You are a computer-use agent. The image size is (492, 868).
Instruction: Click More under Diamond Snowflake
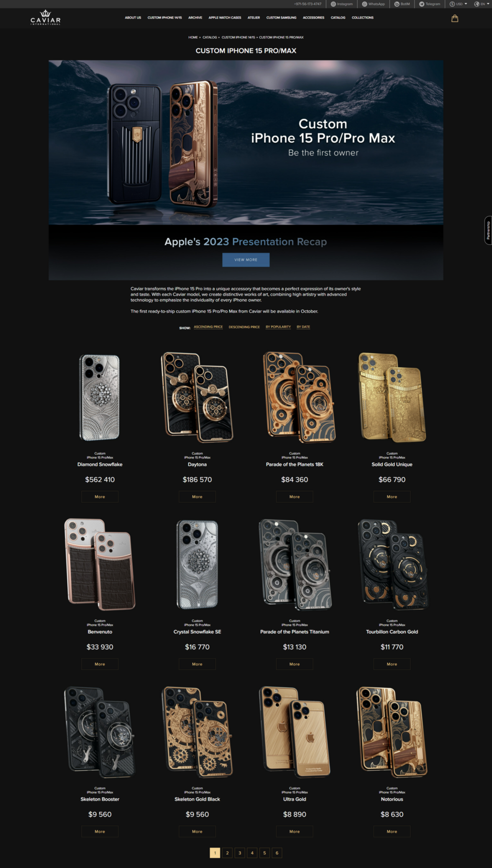pos(100,496)
